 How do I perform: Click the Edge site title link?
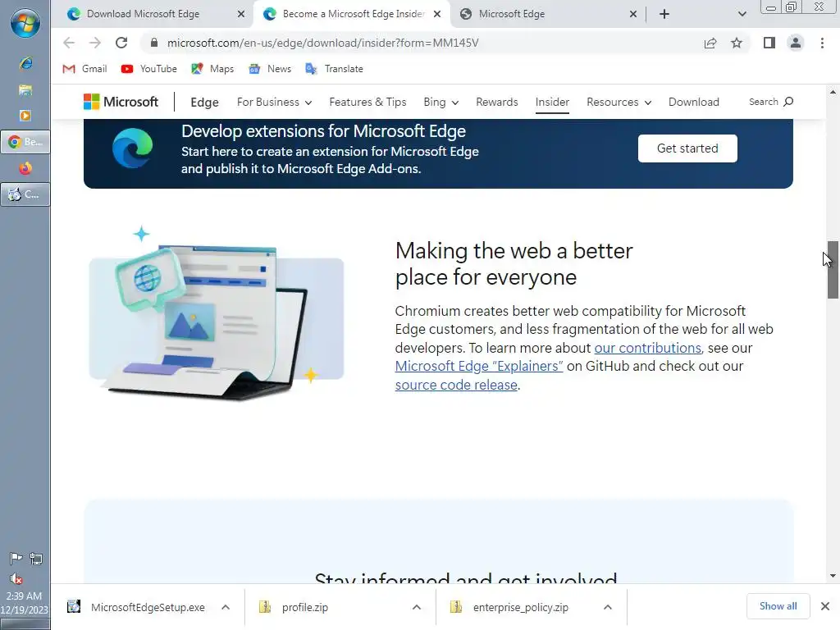204,103
